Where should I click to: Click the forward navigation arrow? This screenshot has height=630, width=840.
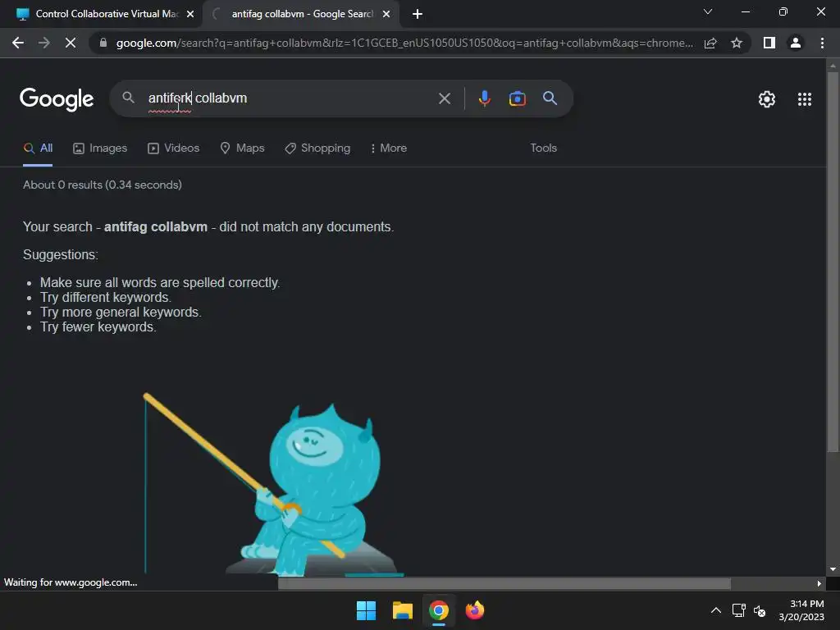pyautogui.click(x=44, y=43)
